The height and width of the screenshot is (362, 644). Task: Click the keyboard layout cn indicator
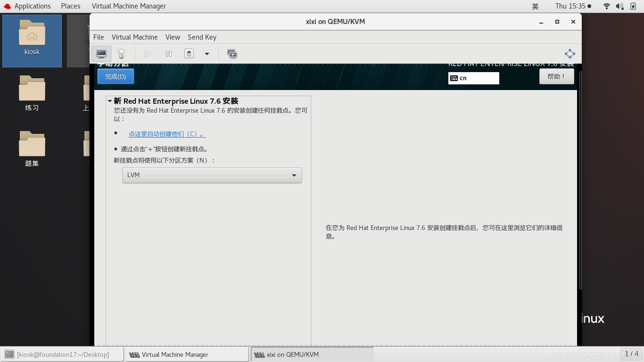pyautogui.click(x=473, y=78)
